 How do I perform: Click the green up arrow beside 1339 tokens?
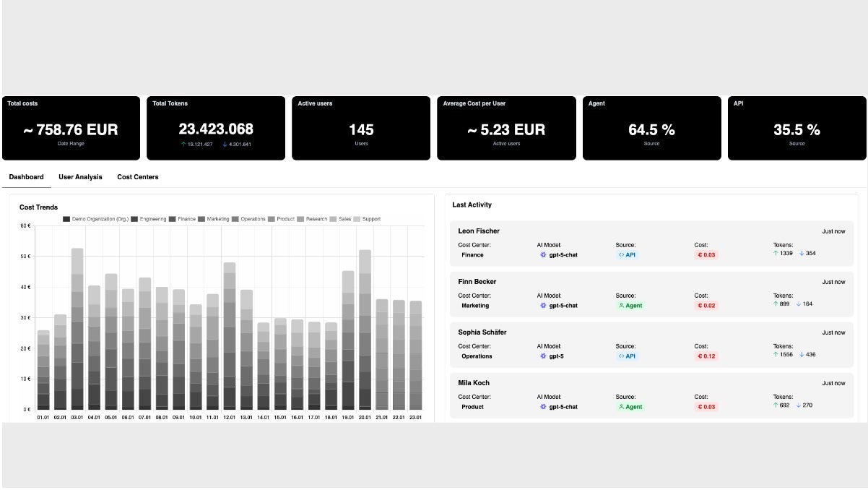click(776, 254)
